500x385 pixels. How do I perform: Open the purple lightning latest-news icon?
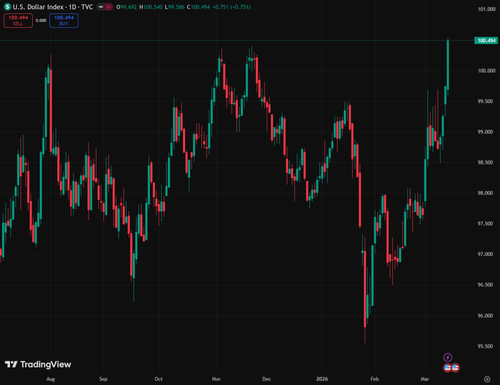tap(448, 358)
